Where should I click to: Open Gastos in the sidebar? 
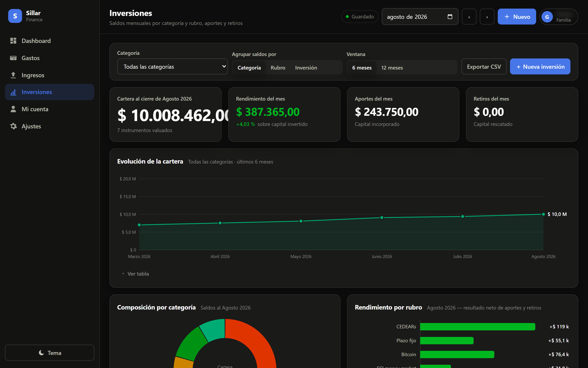pyautogui.click(x=50, y=58)
